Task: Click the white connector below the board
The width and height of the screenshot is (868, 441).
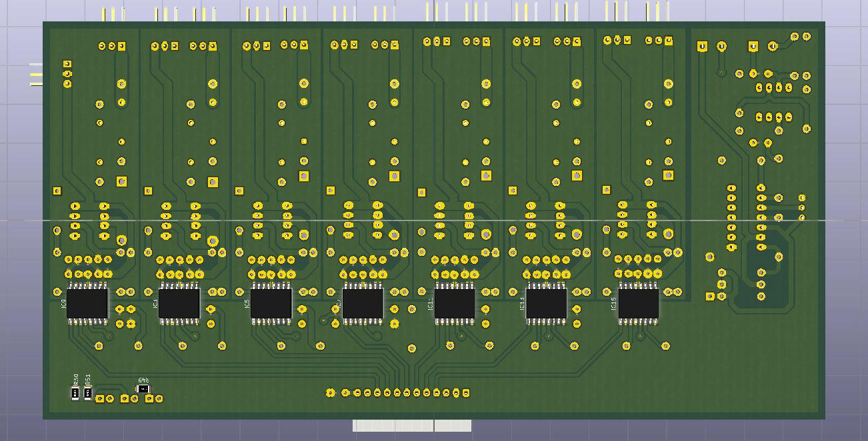Action: tap(412, 426)
